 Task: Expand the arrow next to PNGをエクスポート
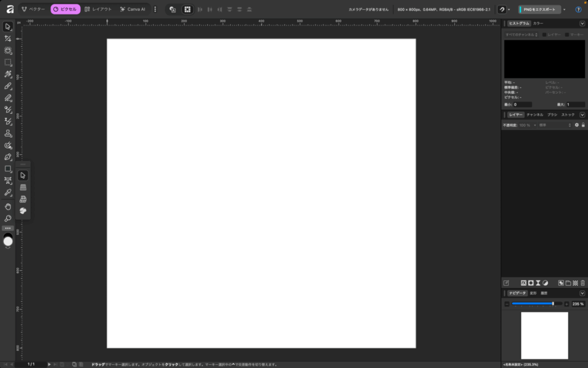(x=564, y=10)
